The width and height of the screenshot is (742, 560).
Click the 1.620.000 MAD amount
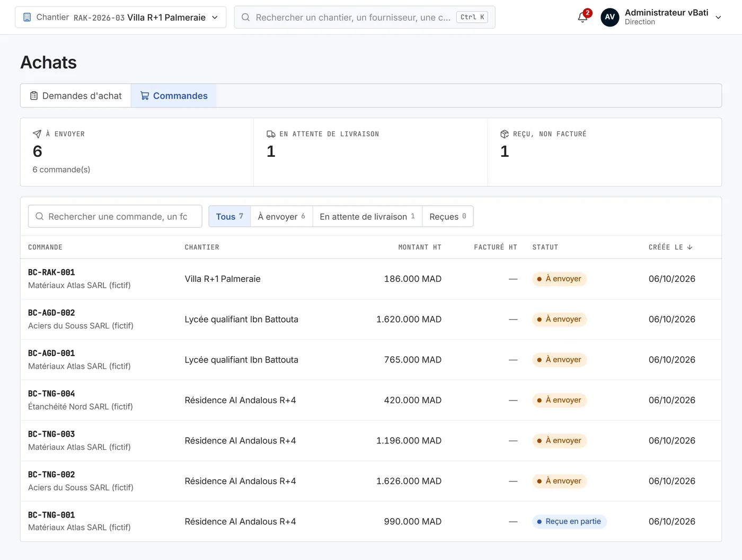pyautogui.click(x=409, y=319)
